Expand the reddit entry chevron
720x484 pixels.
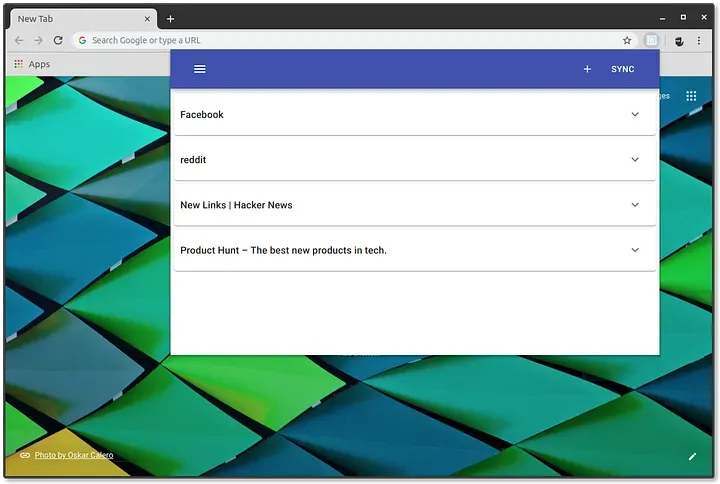pyautogui.click(x=635, y=160)
